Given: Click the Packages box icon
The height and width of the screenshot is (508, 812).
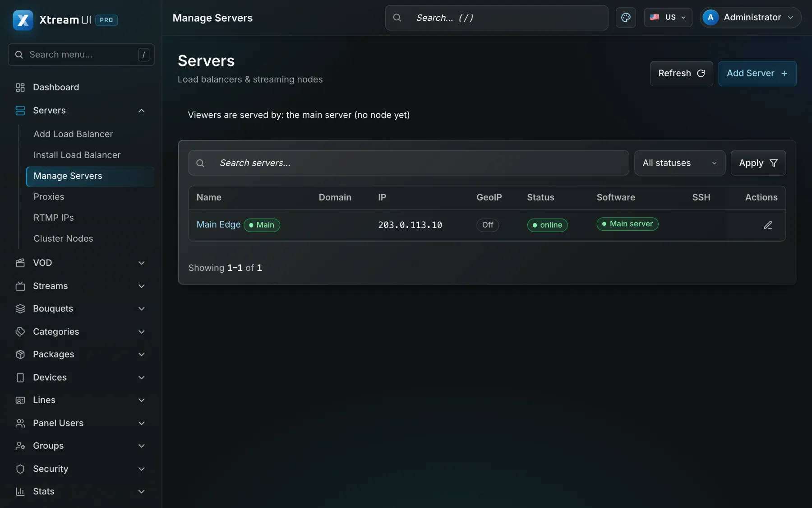Looking at the screenshot, I should (x=20, y=354).
